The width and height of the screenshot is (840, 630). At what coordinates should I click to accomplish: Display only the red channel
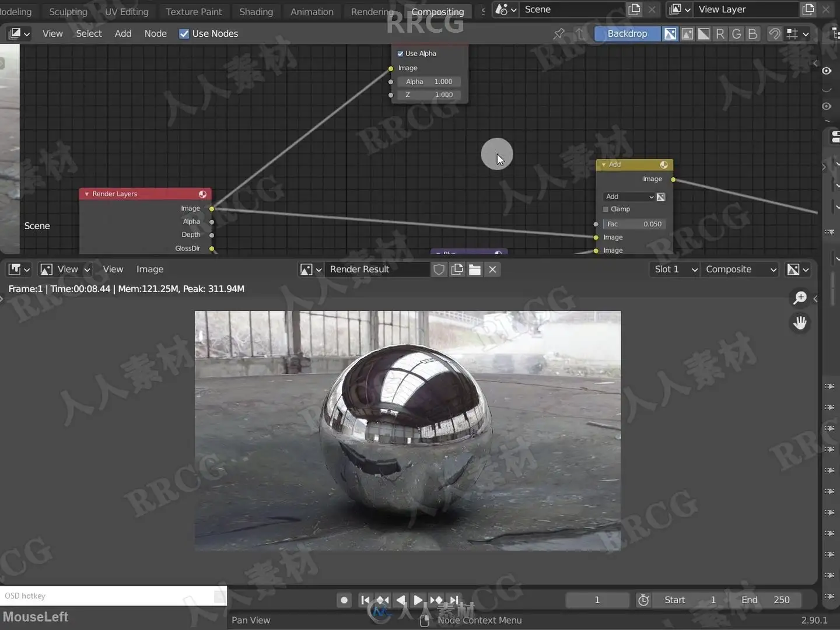tap(720, 34)
